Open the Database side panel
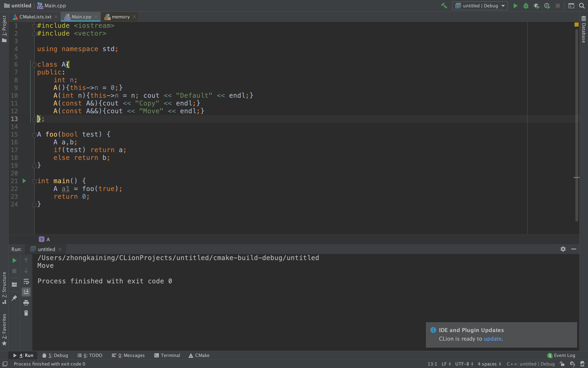This screenshot has width=588, height=368. (584, 29)
